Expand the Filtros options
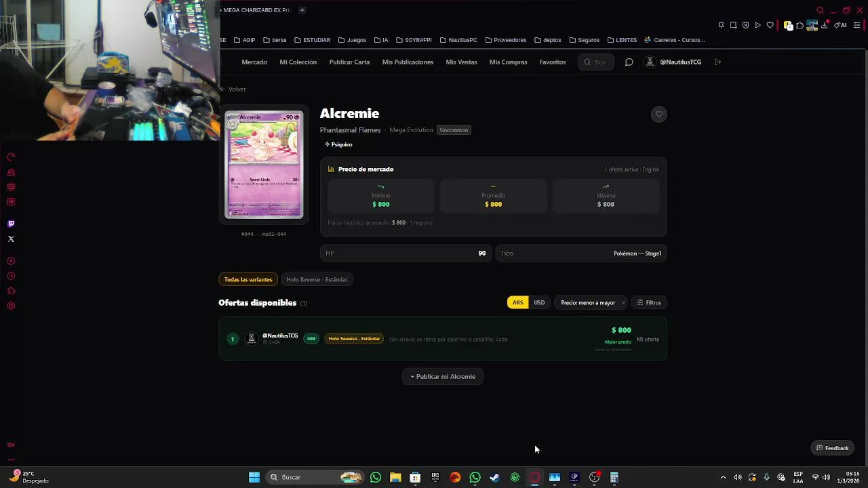The height and width of the screenshot is (488, 868). click(649, 302)
